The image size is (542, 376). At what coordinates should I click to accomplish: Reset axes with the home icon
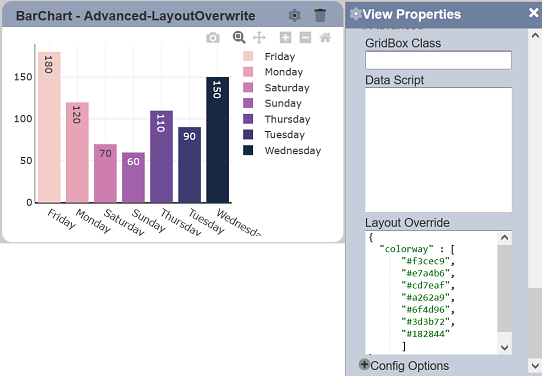(x=325, y=37)
